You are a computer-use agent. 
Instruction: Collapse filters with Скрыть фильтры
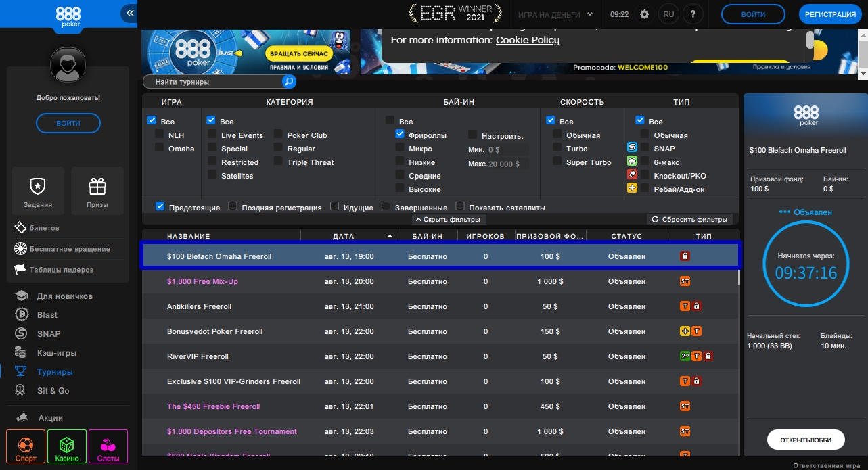point(449,220)
